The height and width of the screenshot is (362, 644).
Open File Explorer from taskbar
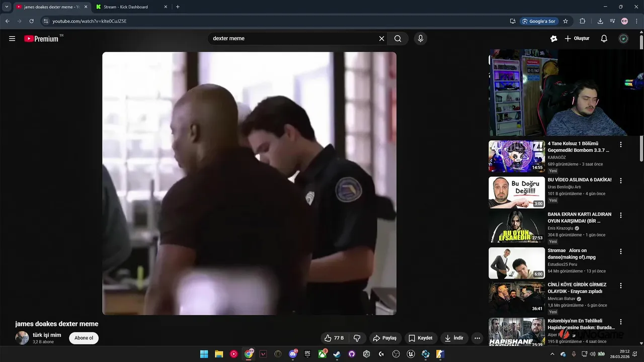click(219, 354)
